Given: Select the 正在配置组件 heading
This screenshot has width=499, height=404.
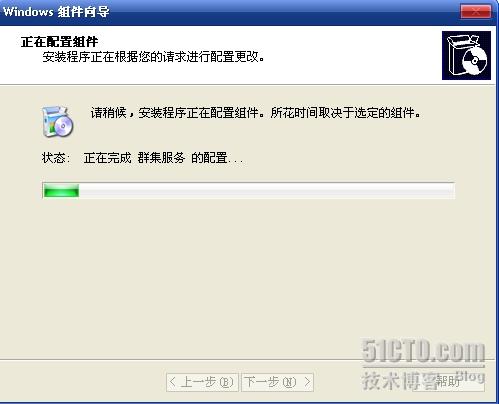Looking at the screenshot, I should 59,42.
